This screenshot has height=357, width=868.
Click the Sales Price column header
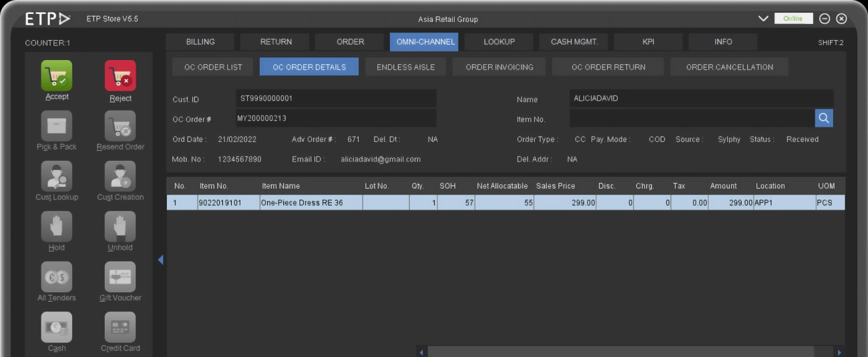point(556,186)
